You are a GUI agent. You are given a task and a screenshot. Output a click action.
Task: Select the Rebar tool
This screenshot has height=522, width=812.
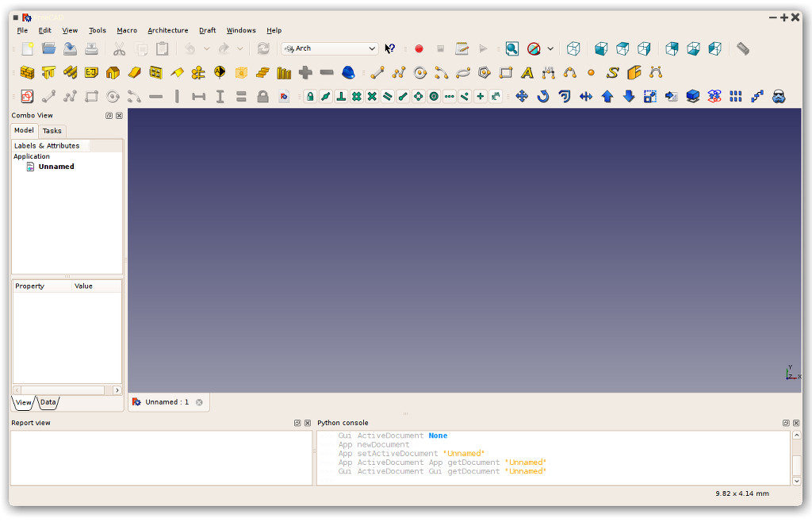coord(70,73)
